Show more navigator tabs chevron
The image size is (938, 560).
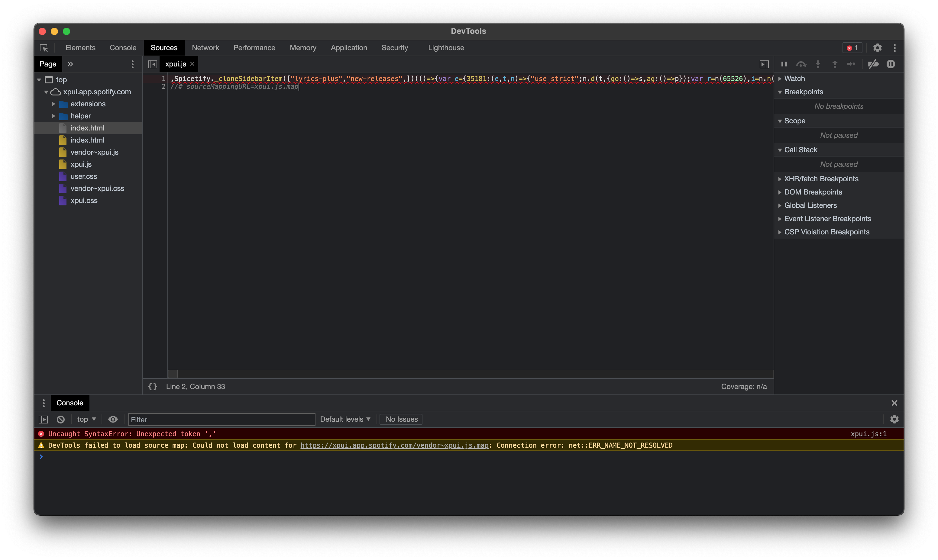(x=70, y=64)
